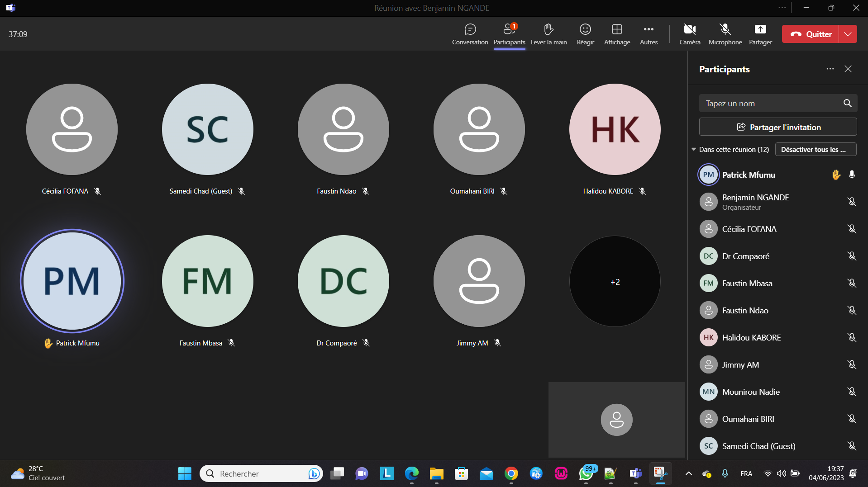The height and width of the screenshot is (487, 868).
Task: Click search magnifier in participants panel
Action: (847, 103)
